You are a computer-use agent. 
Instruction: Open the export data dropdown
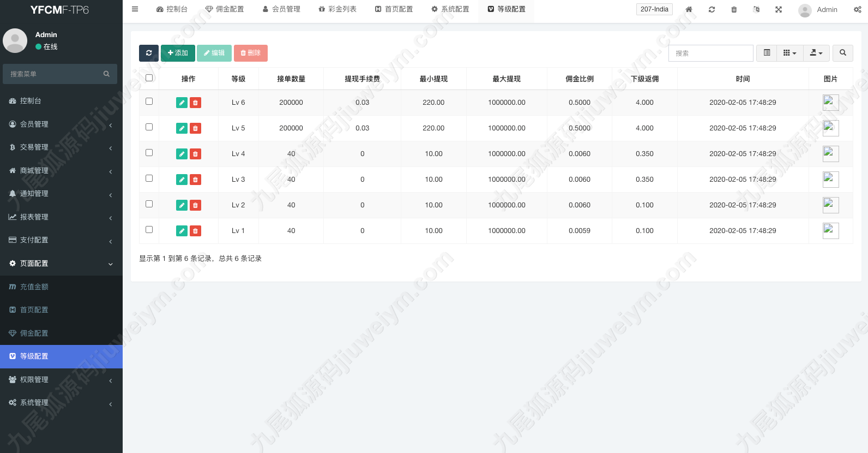816,53
